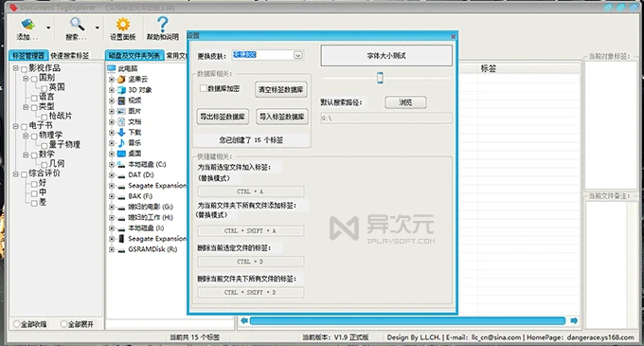Select the BAK (F:) drive icon
The height and width of the screenshot is (346, 644).
point(121,197)
